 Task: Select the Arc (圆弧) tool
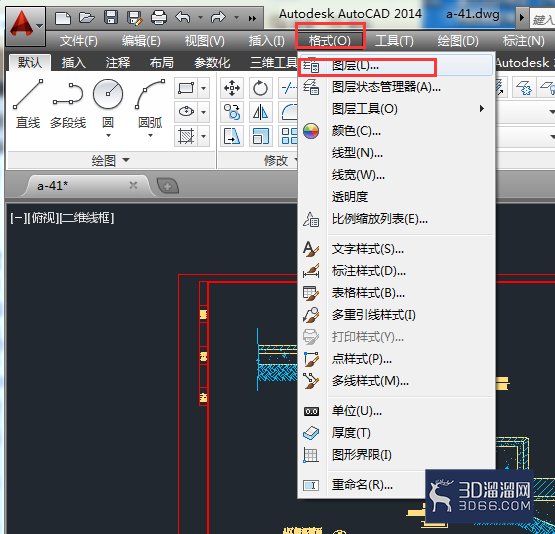click(x=150, y=104)
